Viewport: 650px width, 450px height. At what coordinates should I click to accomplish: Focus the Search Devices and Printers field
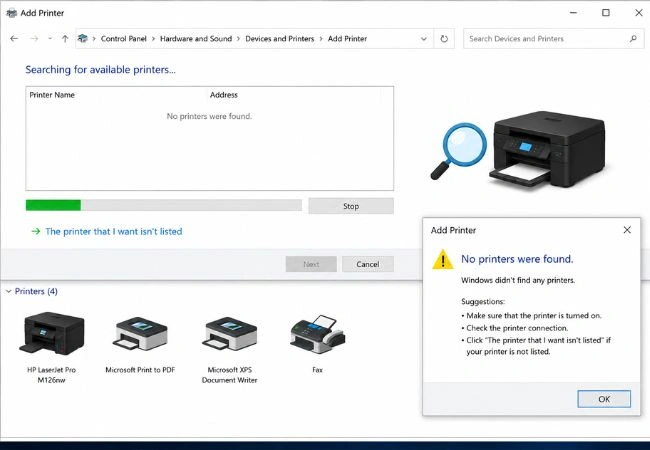pyautogui.click(x=553, y=39)
